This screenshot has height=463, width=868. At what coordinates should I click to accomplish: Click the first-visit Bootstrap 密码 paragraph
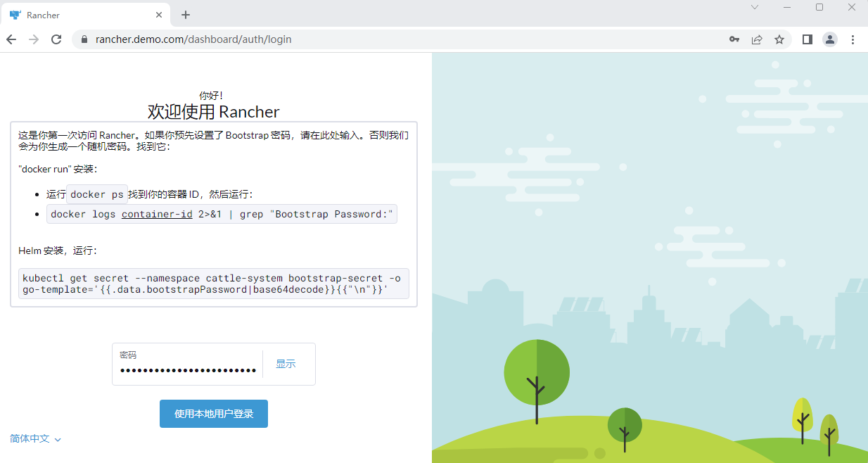tap(214, 141)
